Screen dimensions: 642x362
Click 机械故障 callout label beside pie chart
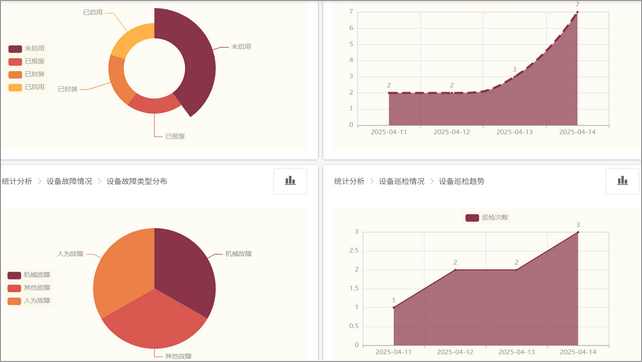coord(238,254)
